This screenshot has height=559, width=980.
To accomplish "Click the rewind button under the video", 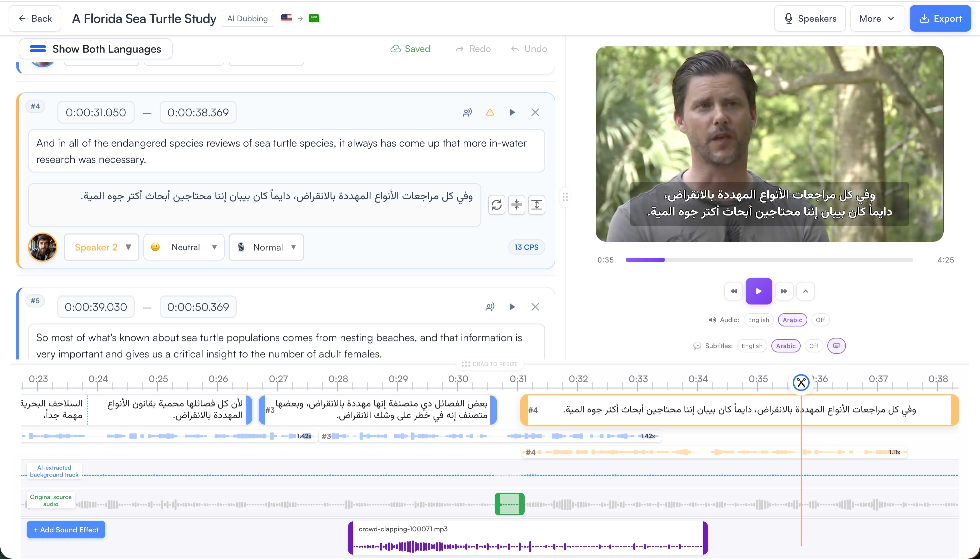I will click(x=734, y=291).
